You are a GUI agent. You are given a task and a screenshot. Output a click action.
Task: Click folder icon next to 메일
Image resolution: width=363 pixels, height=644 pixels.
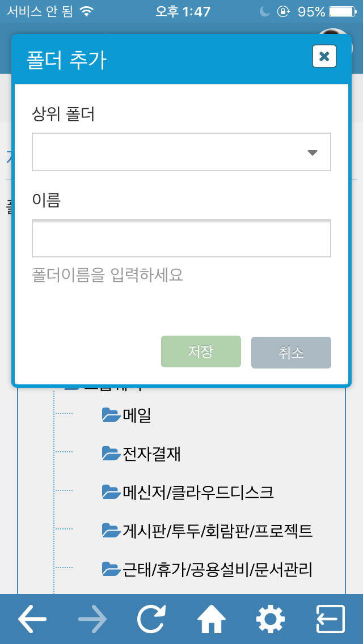coord(111,415)
